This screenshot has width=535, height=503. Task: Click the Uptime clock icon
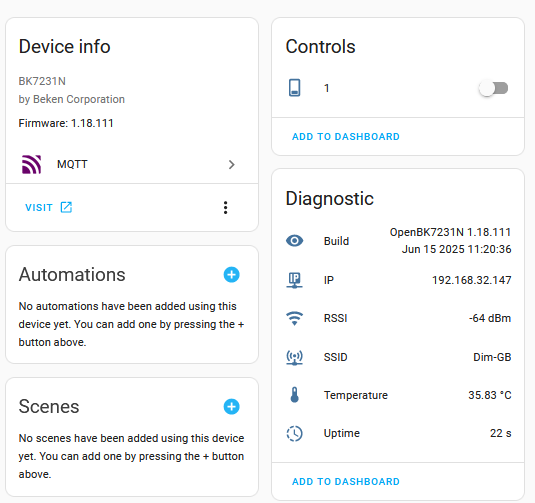[294, 433]
